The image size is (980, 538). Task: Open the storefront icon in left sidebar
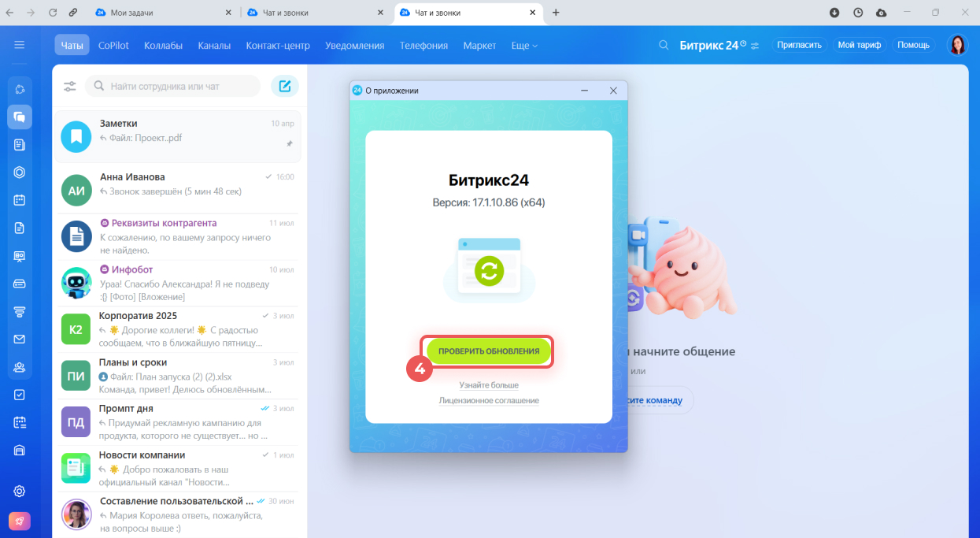point(20,451)
